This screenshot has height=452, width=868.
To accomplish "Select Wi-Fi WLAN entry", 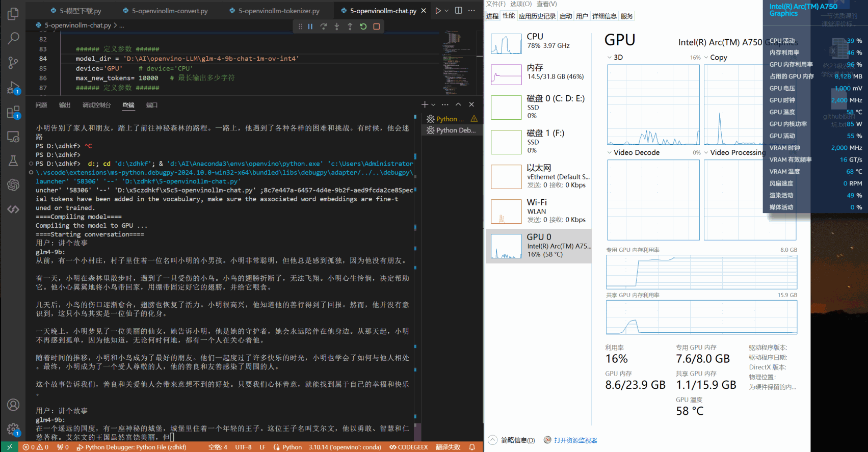I will pos(539,211).
